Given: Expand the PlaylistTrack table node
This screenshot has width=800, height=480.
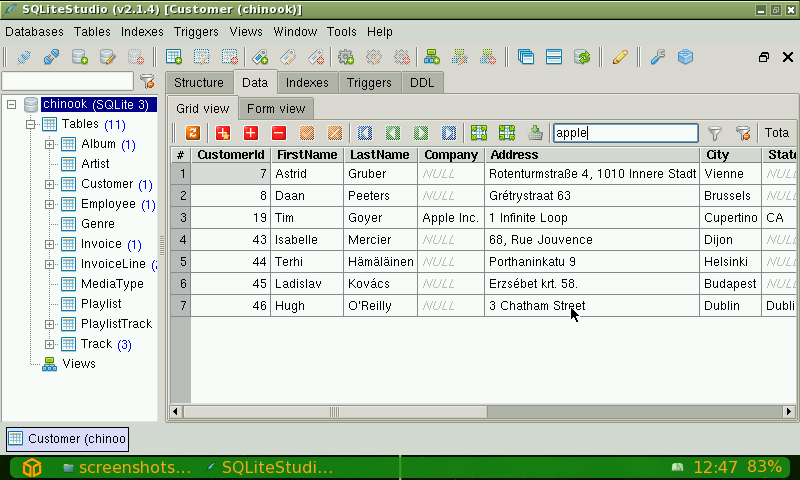Looking at the screenshot, I should click(49, 324).
